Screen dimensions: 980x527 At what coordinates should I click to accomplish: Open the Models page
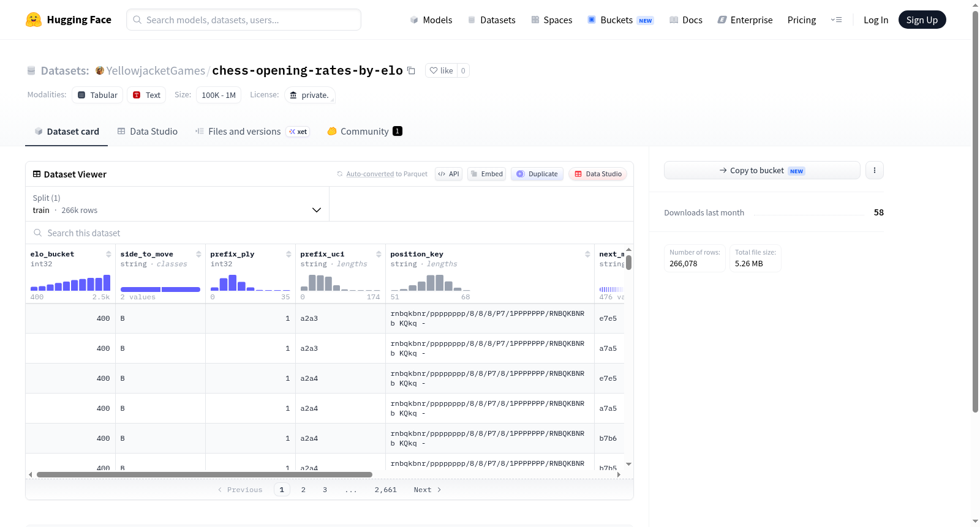tap(431, 20)
